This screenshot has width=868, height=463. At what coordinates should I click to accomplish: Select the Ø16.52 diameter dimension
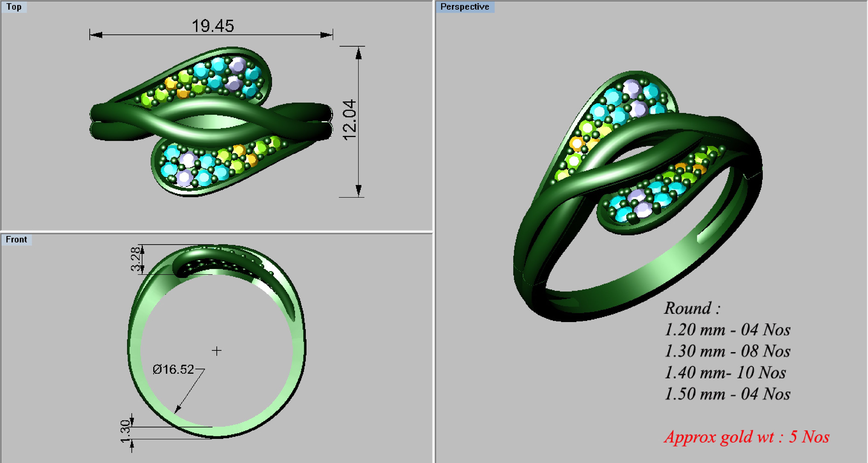173,369
